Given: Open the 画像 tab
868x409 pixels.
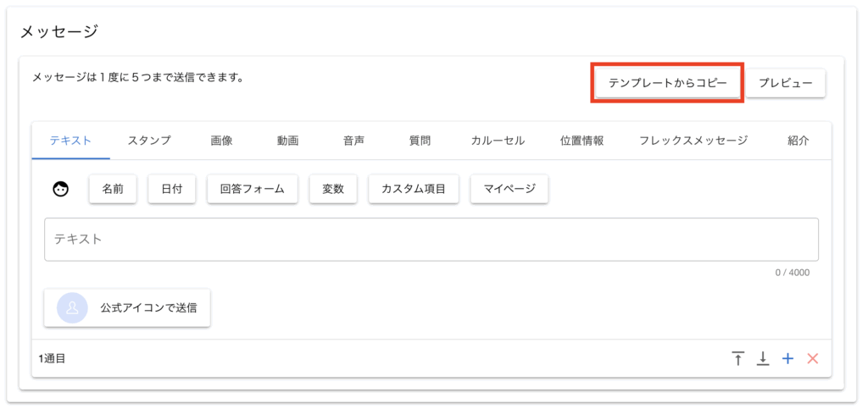Looking at the screenshot, I should coord(221,141).
